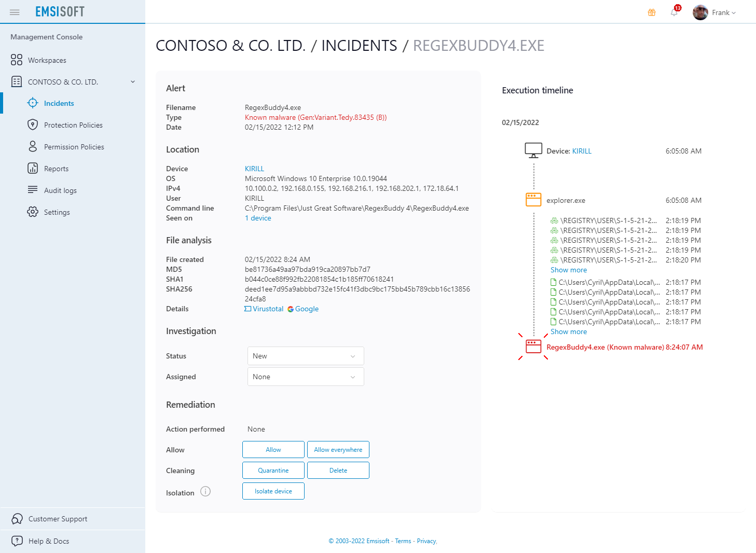Open the hamburger menu icon

(15, 12)
